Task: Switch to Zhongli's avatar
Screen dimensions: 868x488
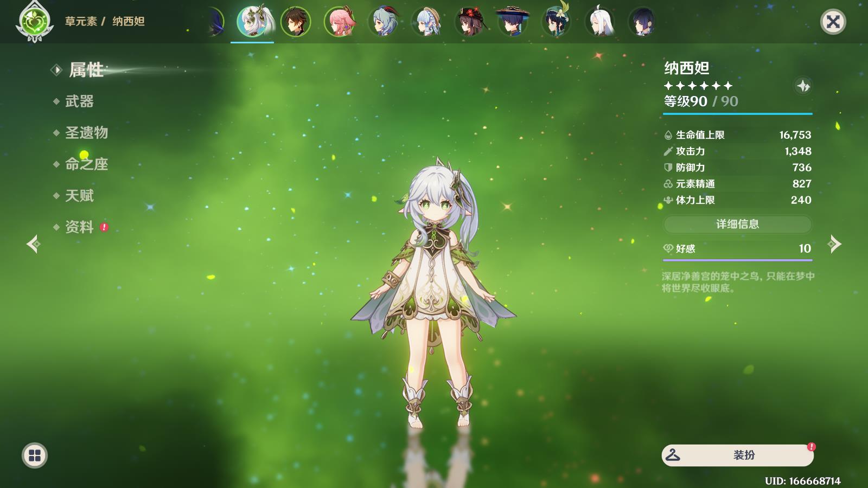Action: 296,22
